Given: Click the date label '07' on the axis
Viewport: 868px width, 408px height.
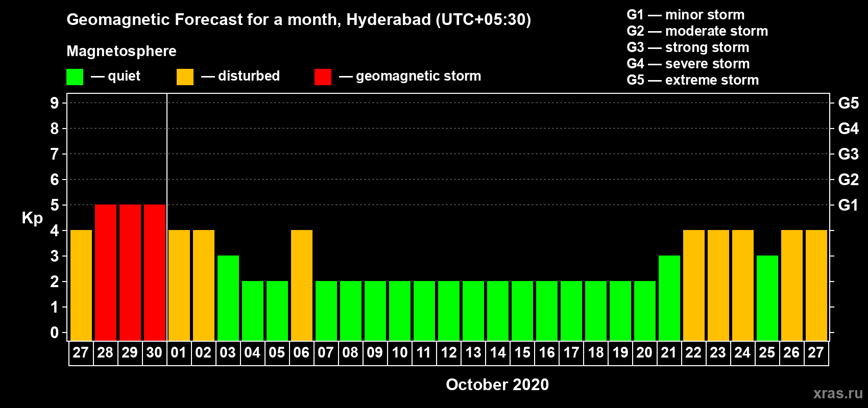Looking at the screenshot, I should pos(326,353).
